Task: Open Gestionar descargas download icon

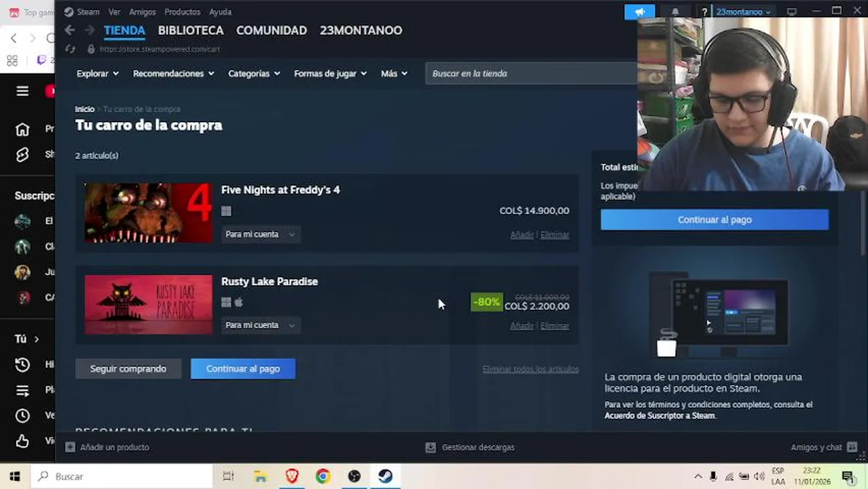Action: [x=430, y=447]
